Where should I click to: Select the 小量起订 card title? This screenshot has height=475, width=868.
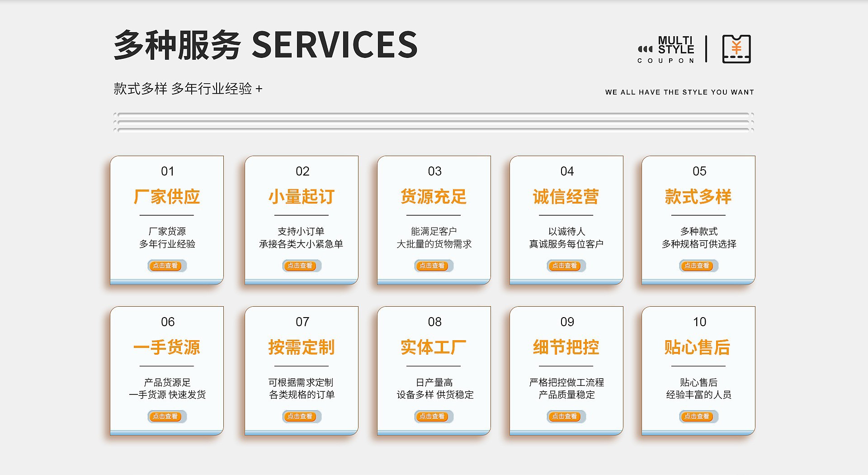click(x=302, y=197)
